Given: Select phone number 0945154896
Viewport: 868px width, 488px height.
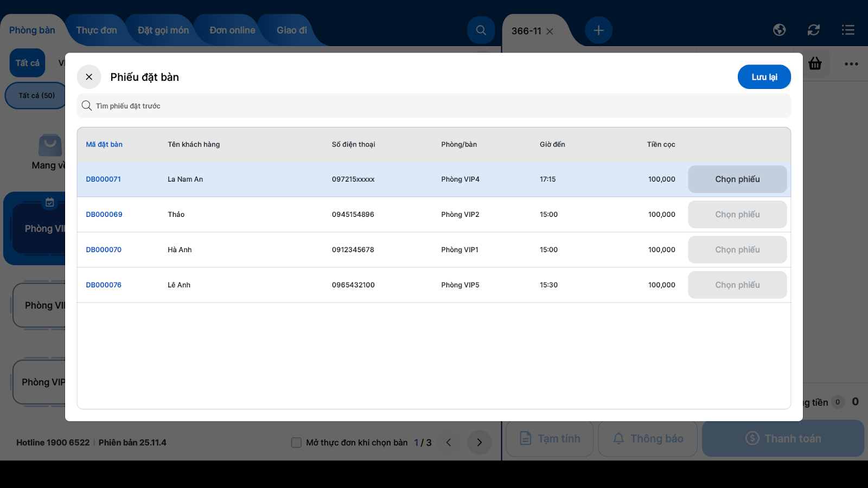Looking at the screenshot, I should click(x=353, y=214).
